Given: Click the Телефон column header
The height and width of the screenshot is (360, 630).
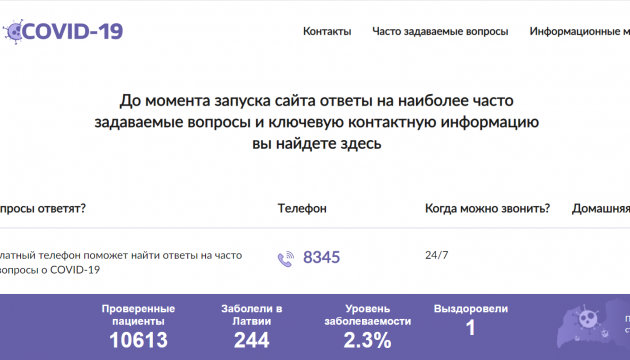Looking at the screenshot, I should pos(302,209).
